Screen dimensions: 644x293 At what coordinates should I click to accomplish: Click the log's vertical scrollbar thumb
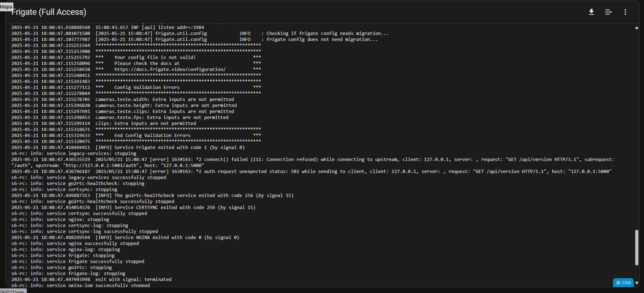coord(637,247)
